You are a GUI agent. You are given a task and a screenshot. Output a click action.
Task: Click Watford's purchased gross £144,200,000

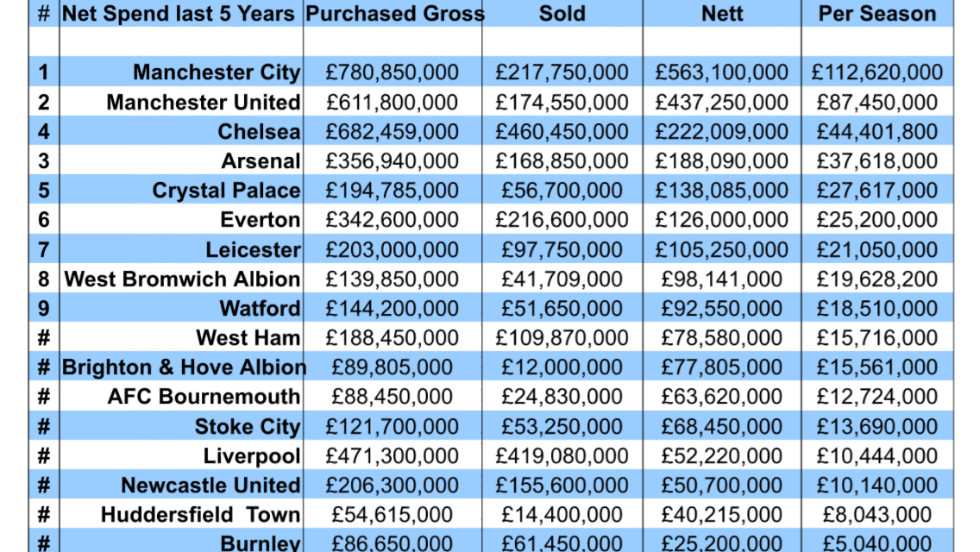coord(392,308)
